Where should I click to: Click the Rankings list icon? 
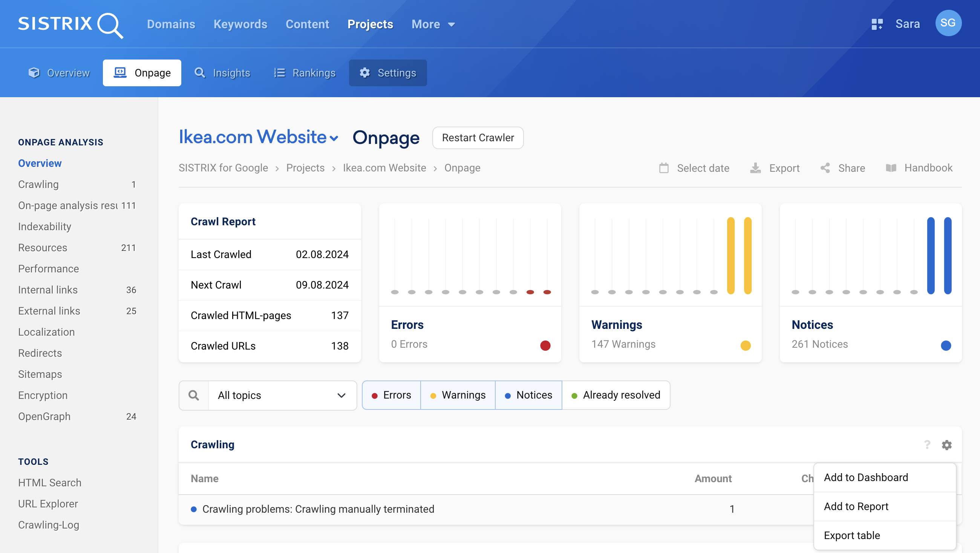coord(280,73)
